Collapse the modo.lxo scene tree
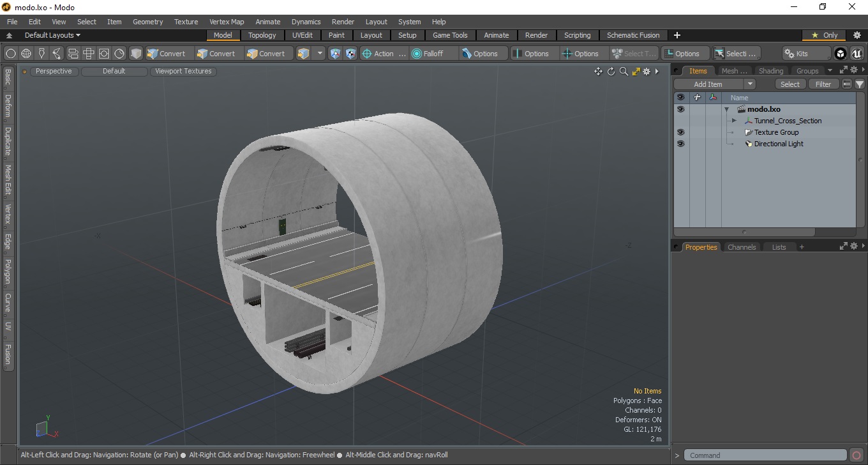The height and width of the screenshot is (465, 868). coord(726,109)
